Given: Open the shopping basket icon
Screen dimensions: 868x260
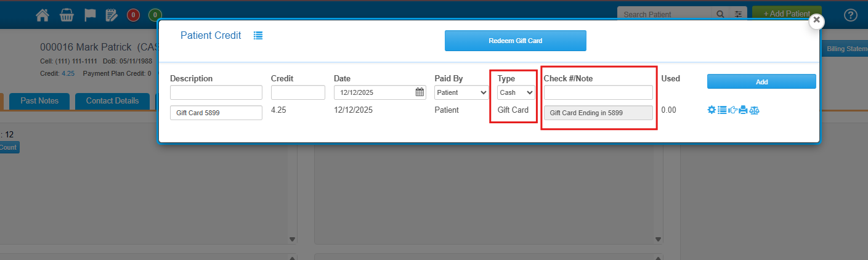Looking at the screenshot, I should (x=67, y=15).
